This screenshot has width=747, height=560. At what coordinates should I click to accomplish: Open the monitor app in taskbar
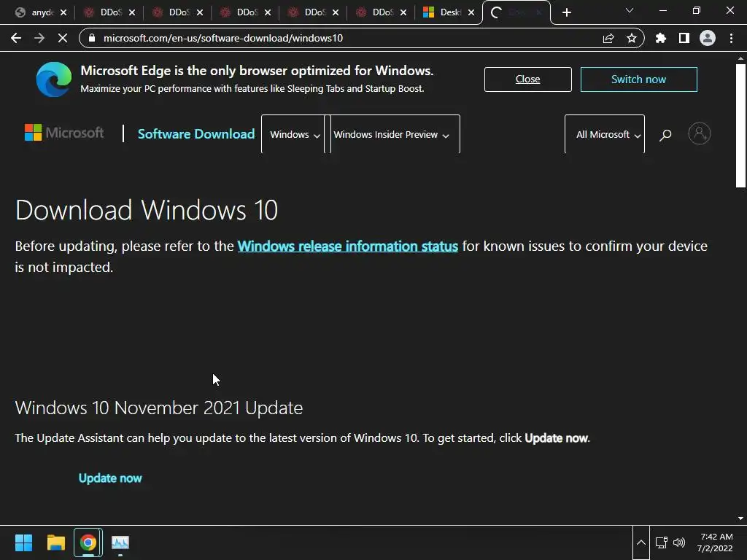coord(120,542)
